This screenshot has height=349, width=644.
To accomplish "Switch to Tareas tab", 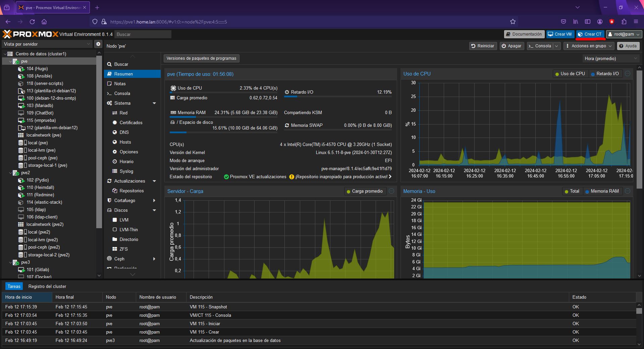I will [x=14, y=286].
